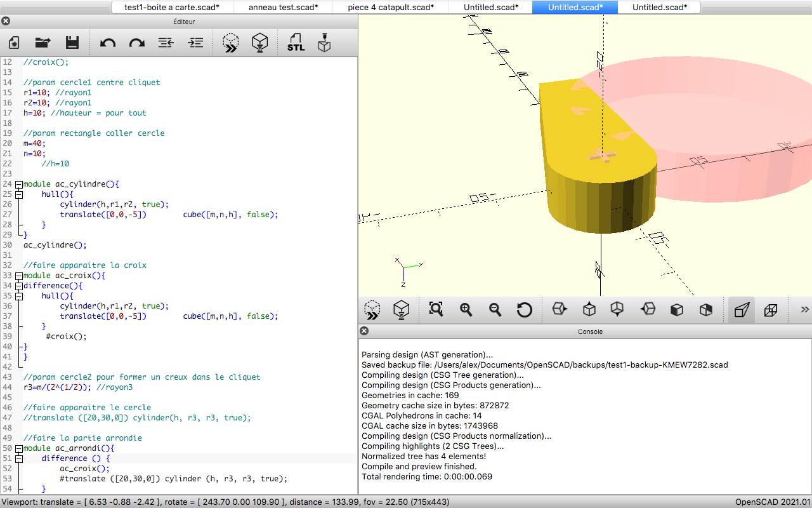Click the 'Éditeur' panel title

(184, 22)
